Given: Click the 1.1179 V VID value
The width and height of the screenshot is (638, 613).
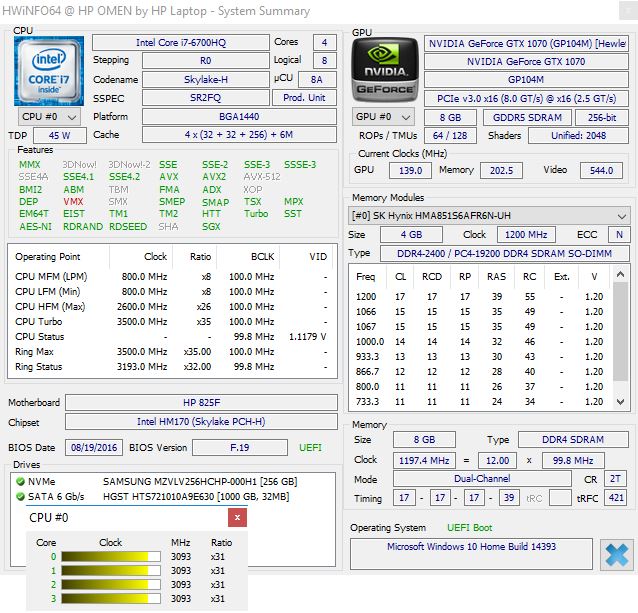Looking at the screenshot, I should 307,337.
